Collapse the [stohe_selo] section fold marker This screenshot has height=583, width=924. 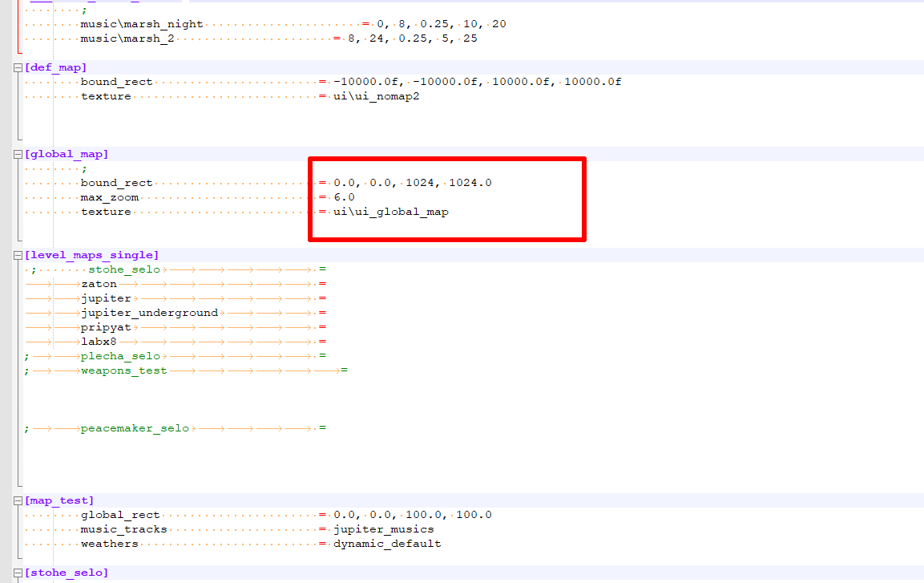[x=18, y=573]
